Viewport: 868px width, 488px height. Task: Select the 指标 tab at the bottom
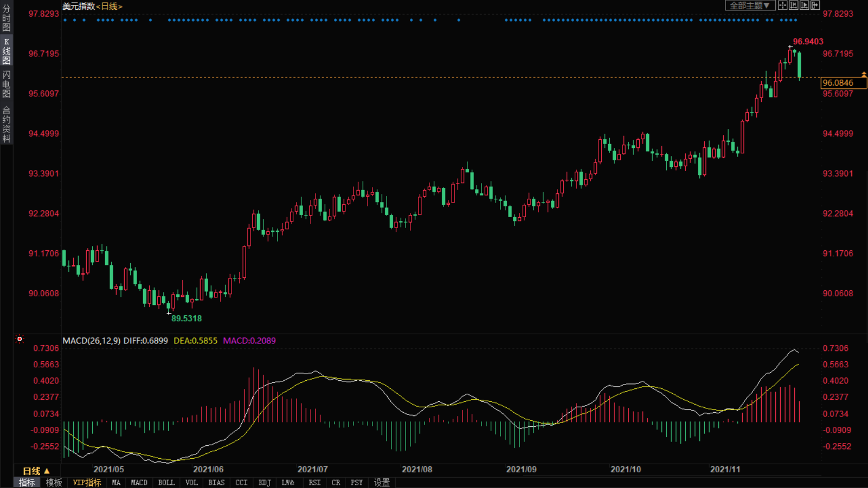point(27,483)
